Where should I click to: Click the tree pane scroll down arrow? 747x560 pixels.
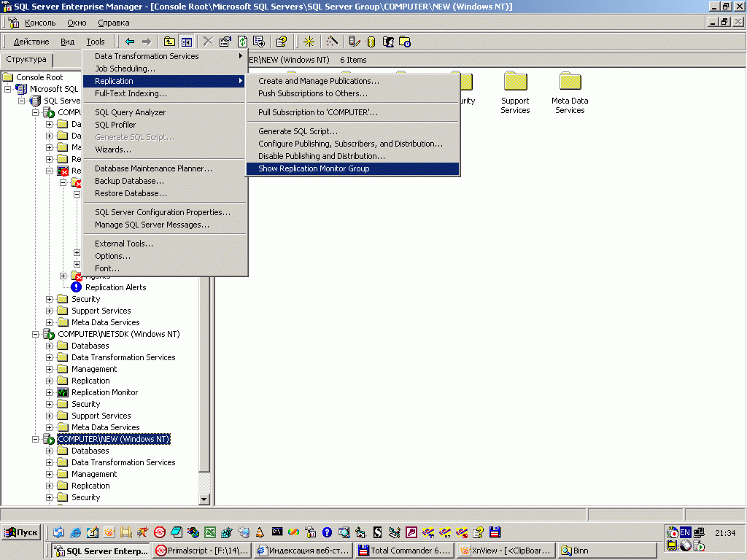coord(204,499)
